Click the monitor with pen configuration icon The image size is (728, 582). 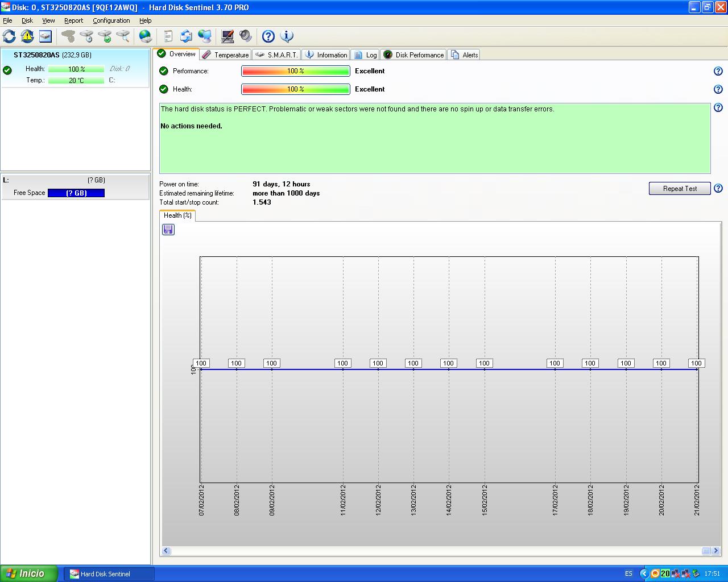click(x=227, y=36)
